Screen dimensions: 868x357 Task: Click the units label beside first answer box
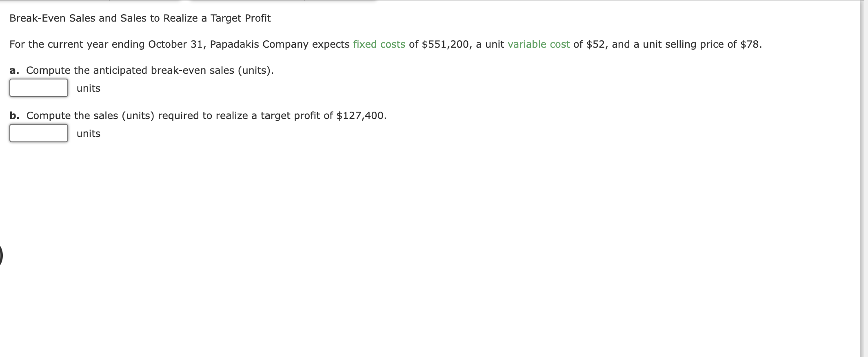(x=88, y=88)
